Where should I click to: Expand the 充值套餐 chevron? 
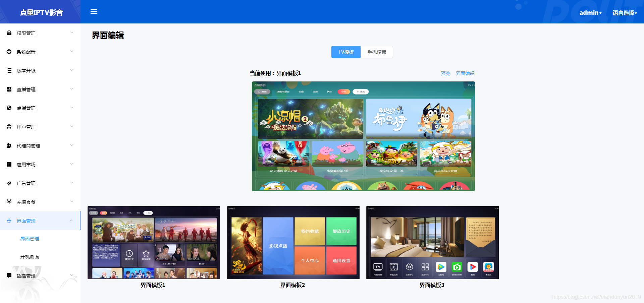[71, 201]
